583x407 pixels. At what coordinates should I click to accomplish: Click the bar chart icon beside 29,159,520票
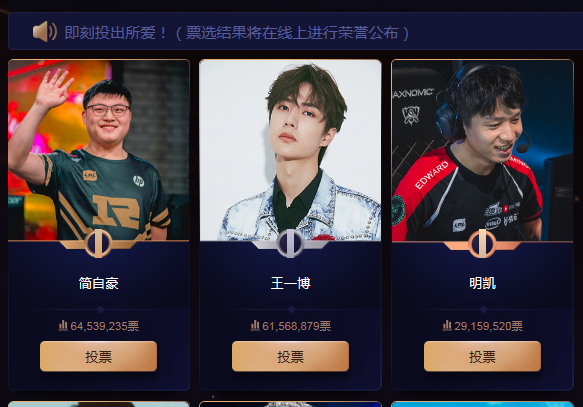click(x=447, y=326)
